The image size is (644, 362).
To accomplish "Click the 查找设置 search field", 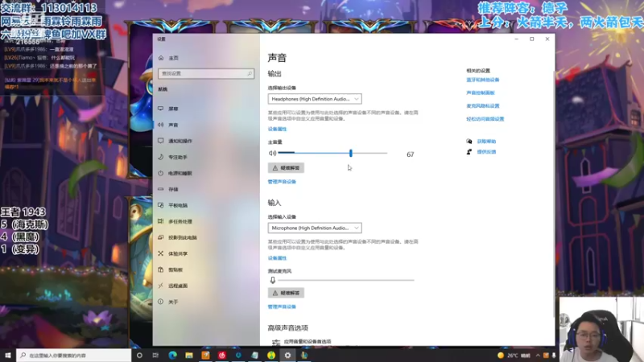I will coord(206,73).
